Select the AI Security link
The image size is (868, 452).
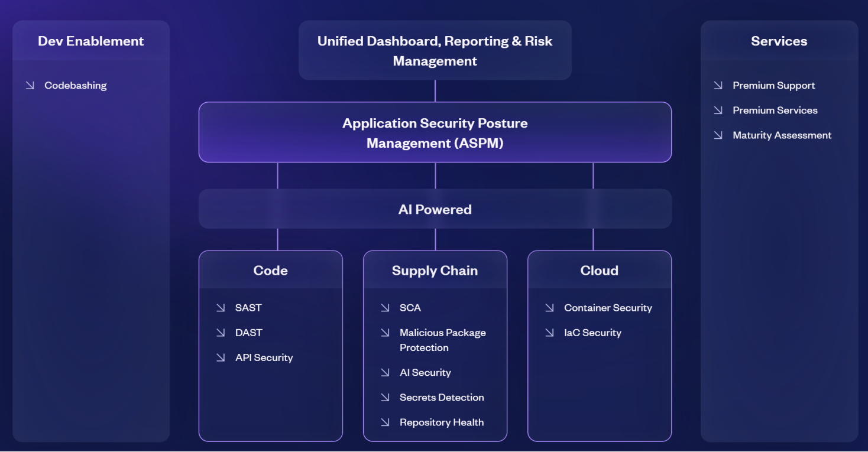(x=425, y=373)
